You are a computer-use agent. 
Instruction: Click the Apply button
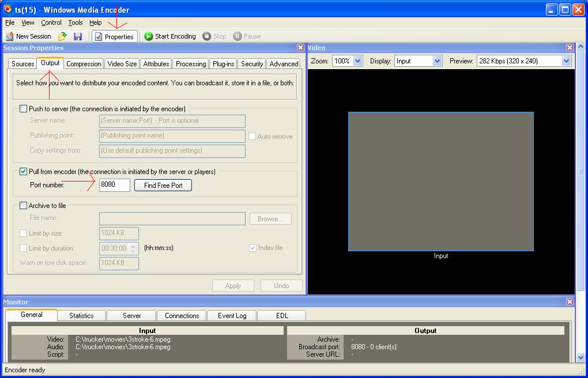click(233, 286)
